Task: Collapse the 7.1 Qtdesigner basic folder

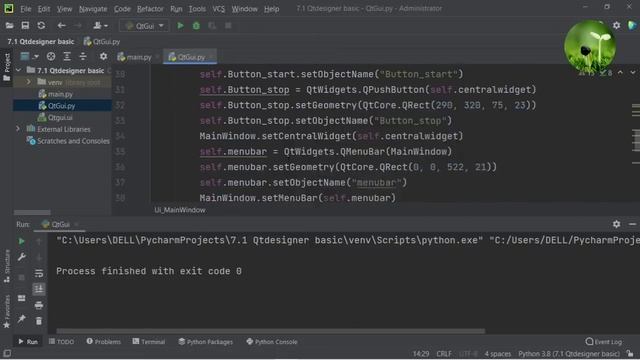Action: pyautogui.click(x=18, y=71)
